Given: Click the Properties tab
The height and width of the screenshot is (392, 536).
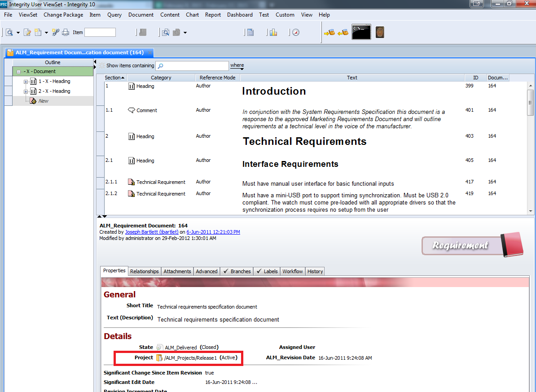Looking at the screenshot, I should (x=114, y=271).
